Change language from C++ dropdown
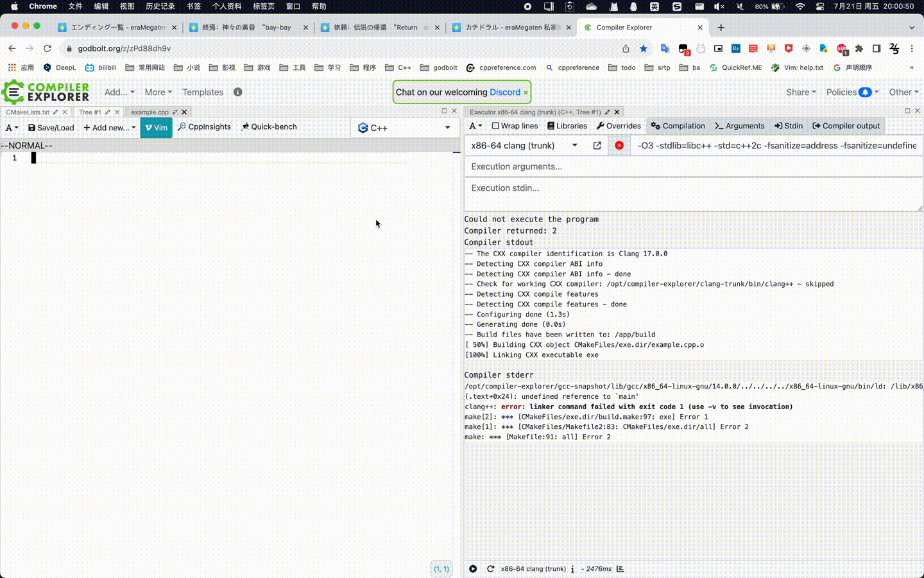 coord(404,128)
